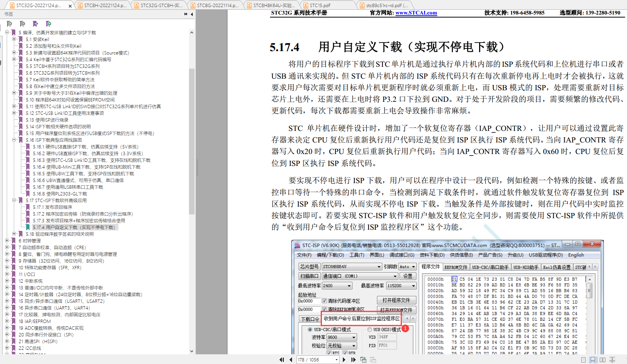Expand the 5.9 bookmark node

pos(14,93)
